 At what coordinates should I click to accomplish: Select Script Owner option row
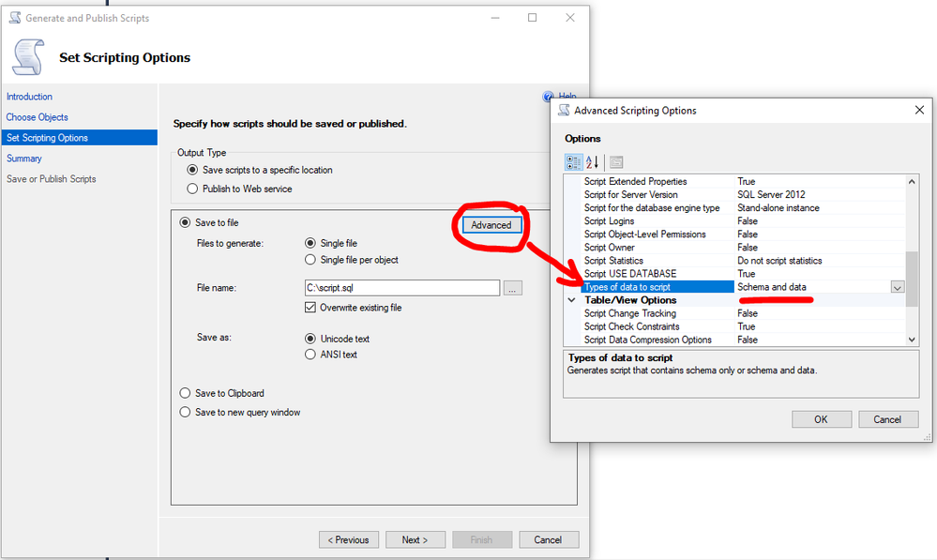(744, 247)
